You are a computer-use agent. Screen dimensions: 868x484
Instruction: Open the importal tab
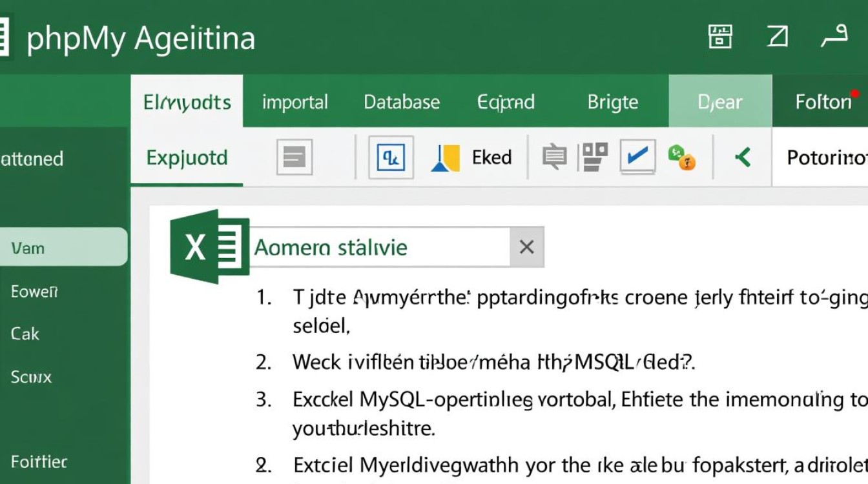[x=295, y=102]
